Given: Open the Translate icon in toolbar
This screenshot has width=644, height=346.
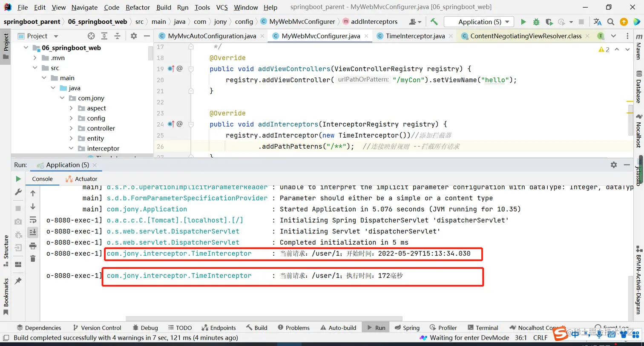Looking at the screenshot, I should (598, 22).
